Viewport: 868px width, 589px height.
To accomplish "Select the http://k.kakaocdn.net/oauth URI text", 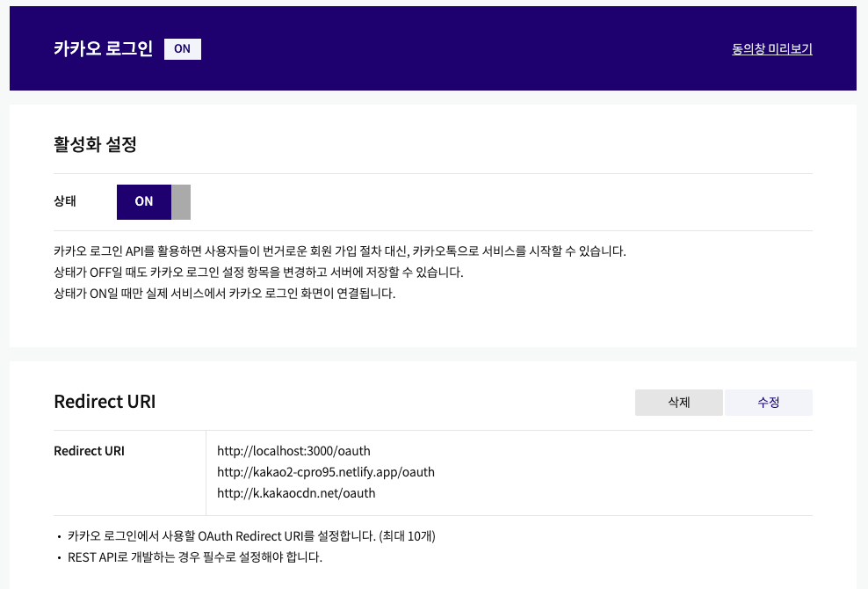I will point(296,493).
